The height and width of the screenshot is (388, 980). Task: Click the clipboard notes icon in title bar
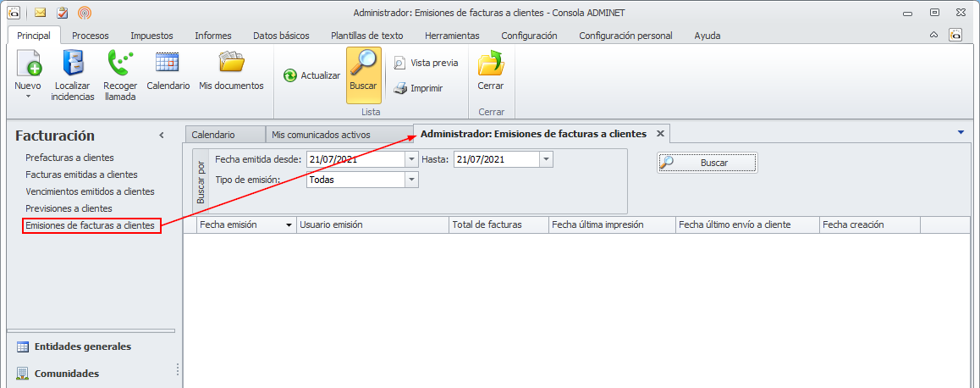click(62, 13)
